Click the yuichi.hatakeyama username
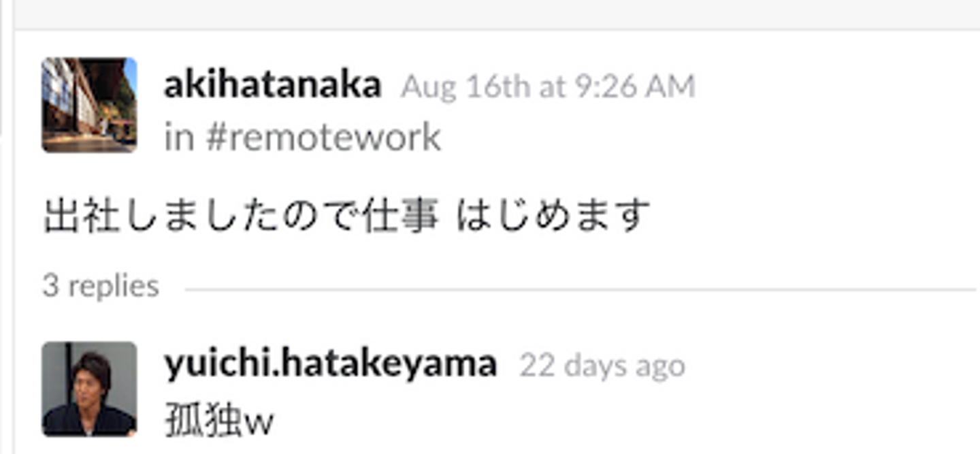This screenshot has height=454, width=980. [x=331, y=365]
